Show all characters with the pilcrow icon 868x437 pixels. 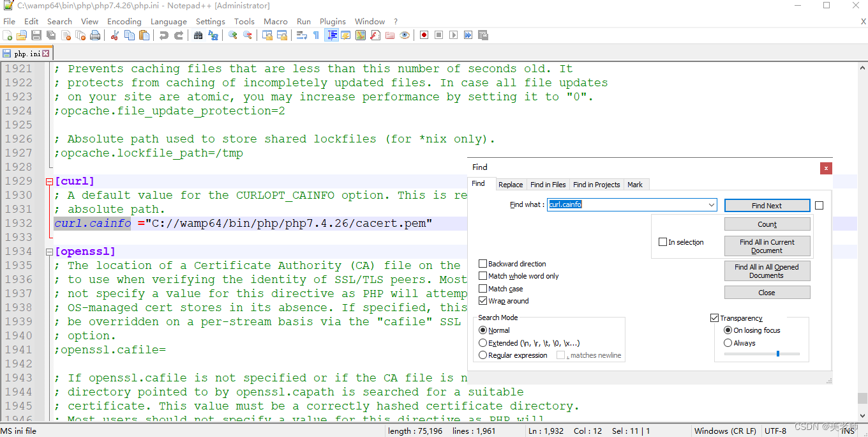tap(316, 35)
